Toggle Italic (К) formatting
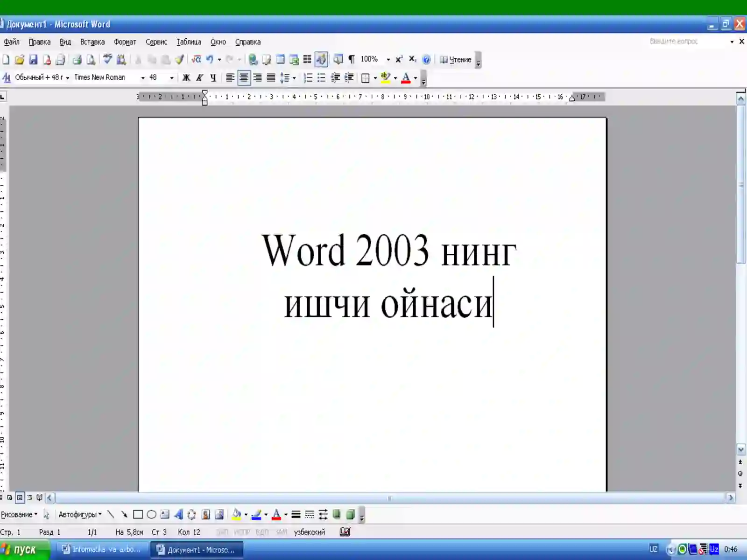 click(x=200, y=78)
